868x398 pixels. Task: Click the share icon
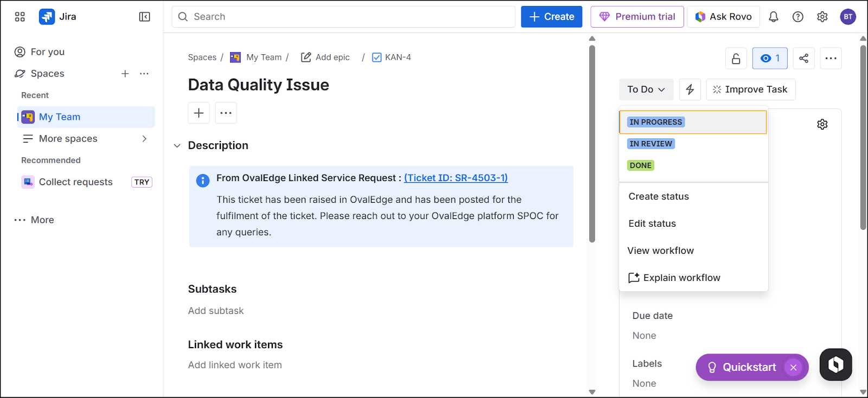[x=803, y=59]
